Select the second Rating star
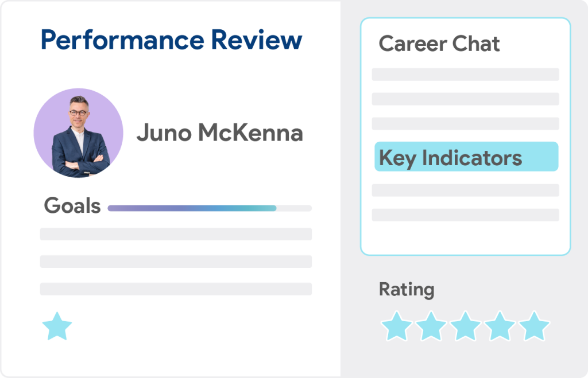The height and width of the screenshot is (378, 588). [x=431, y=326]
